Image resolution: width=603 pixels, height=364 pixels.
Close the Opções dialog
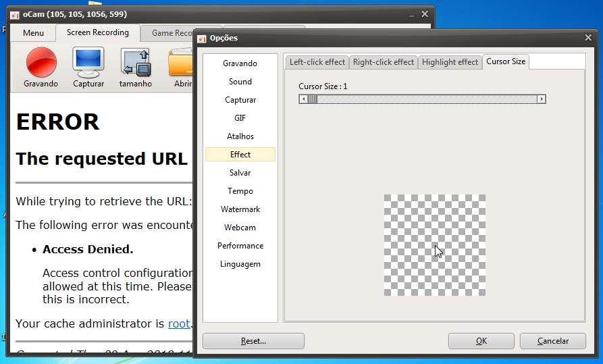588,38
